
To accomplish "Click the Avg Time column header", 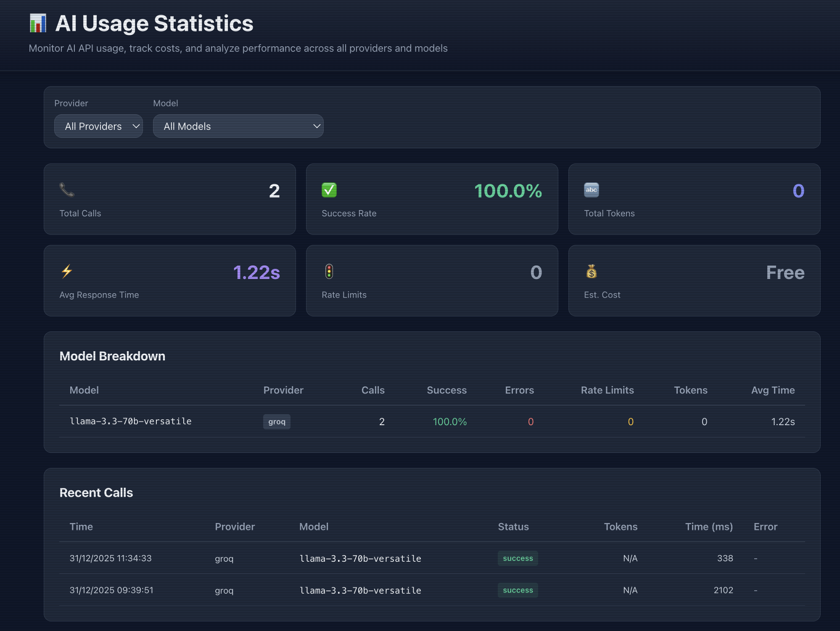I will coord(773,390).
